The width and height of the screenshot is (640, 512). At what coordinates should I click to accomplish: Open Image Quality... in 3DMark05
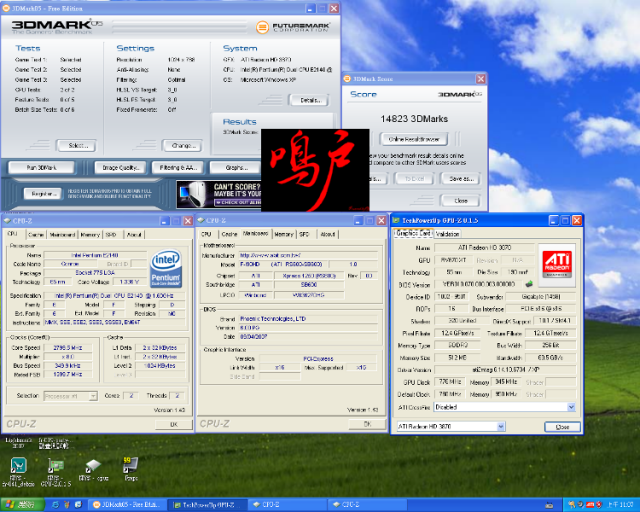[x=120, y=167]
